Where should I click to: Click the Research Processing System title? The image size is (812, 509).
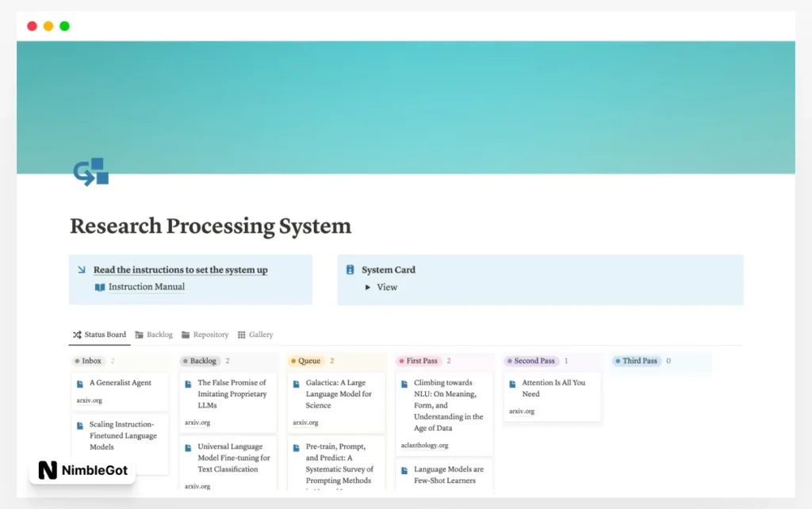click(x=211, y=226)
